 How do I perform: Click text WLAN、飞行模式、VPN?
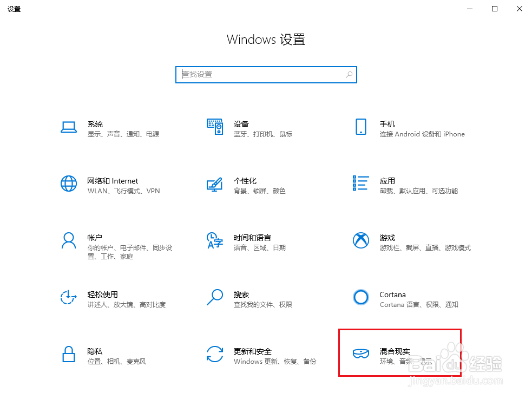point(123,191)
